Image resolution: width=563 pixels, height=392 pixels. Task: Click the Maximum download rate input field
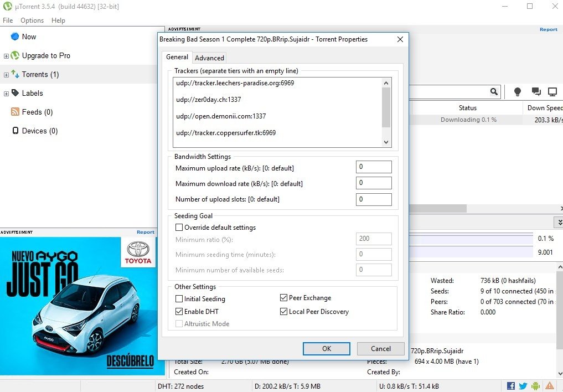click(x=374, y=183)
